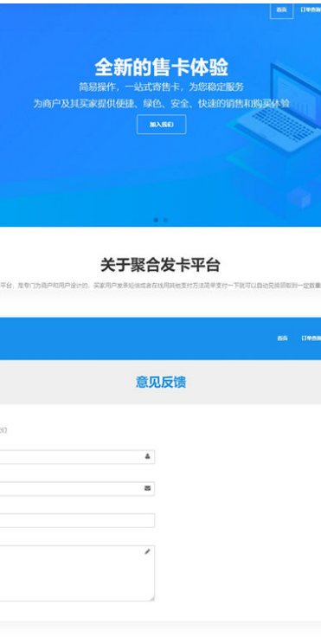The image size is (321, 644).
Task: Focus the large feedback message textarea
Action: pos(77,573)
